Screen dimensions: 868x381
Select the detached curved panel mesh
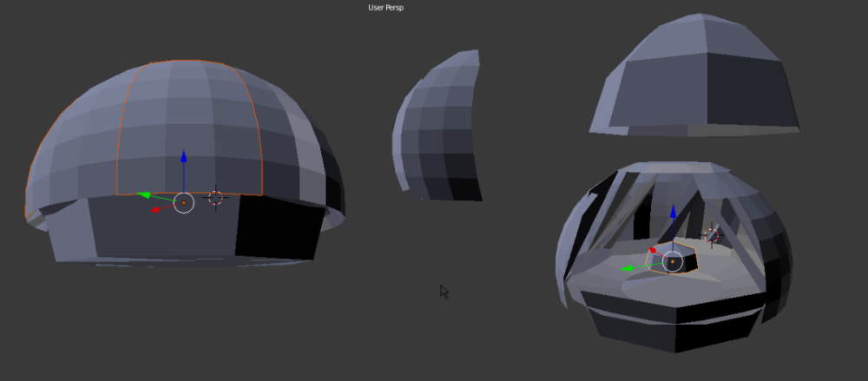tap(437, 126)
